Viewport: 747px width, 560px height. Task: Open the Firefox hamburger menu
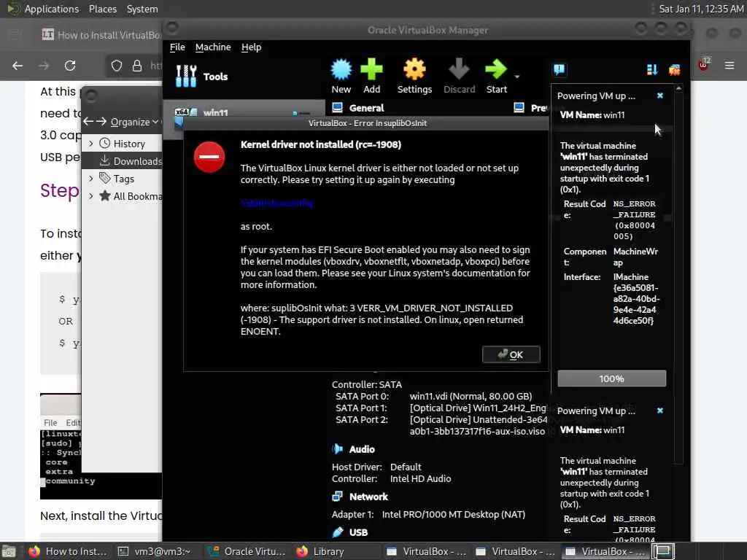tap(729, 65)
